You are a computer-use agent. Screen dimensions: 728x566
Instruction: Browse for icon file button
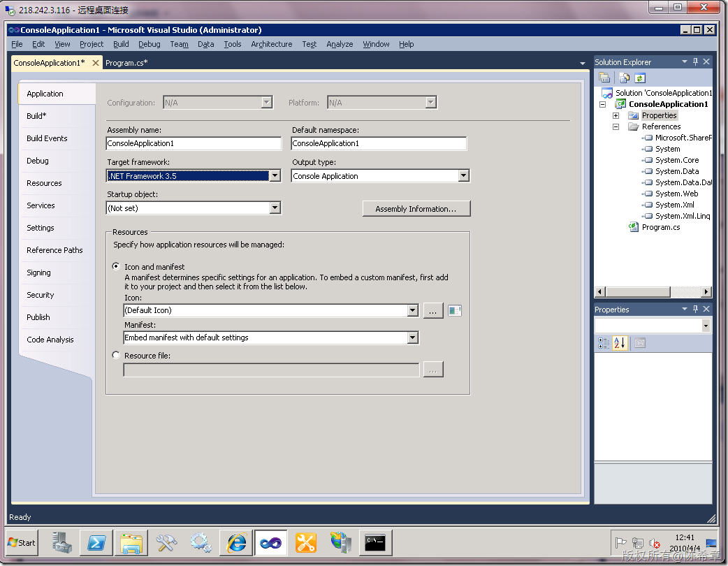(x=432, y=311)
